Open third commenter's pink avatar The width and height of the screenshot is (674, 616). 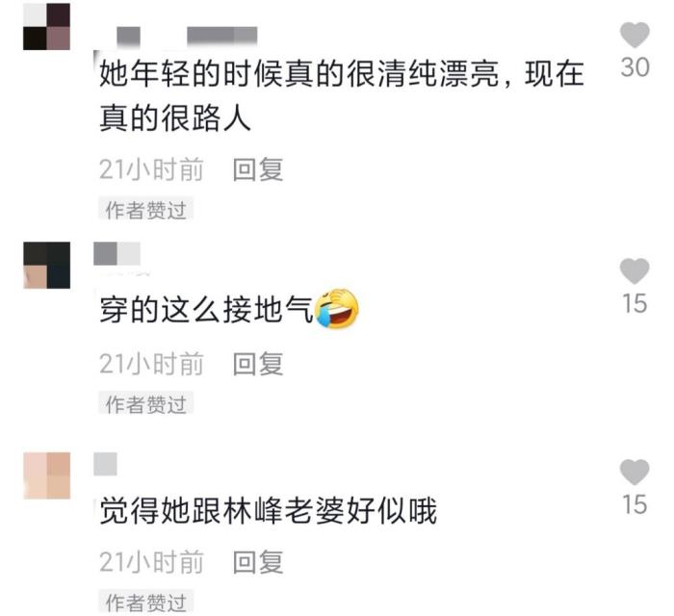click(46, 475)
